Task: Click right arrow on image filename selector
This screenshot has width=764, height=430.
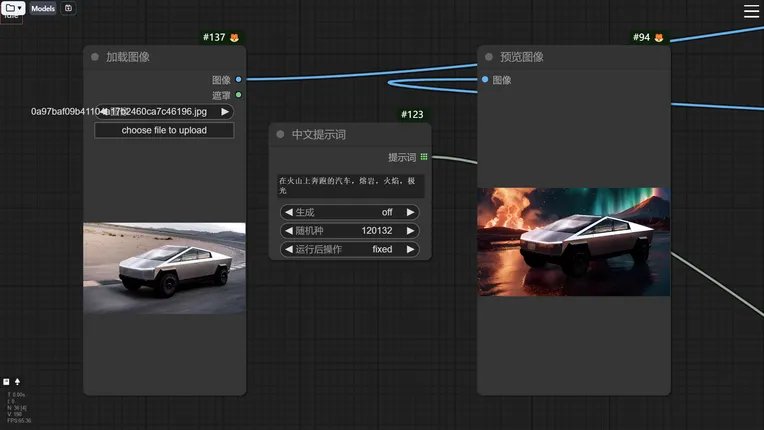Action: coord(225,112)
